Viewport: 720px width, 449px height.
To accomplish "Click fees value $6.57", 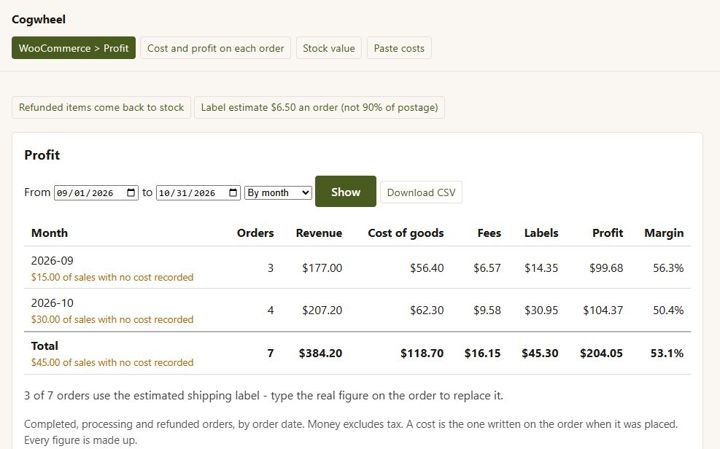I will 487,268.
